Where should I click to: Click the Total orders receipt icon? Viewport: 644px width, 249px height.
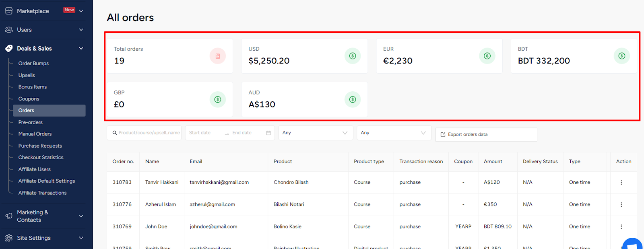click(x=218, y=56)
